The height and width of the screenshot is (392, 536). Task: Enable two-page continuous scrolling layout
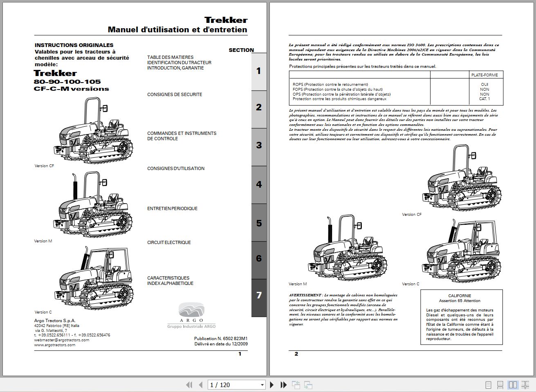(525, 385)
